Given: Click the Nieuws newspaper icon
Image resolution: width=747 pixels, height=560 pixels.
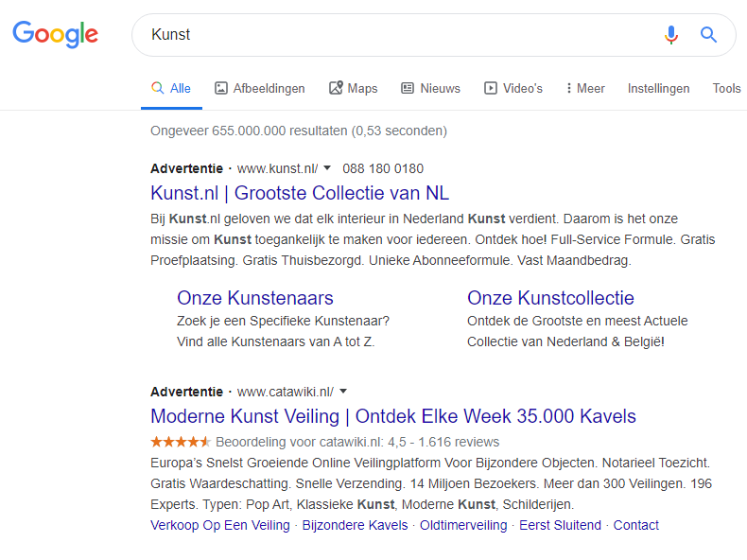Looking at the screenshot, I should (408, 88).
